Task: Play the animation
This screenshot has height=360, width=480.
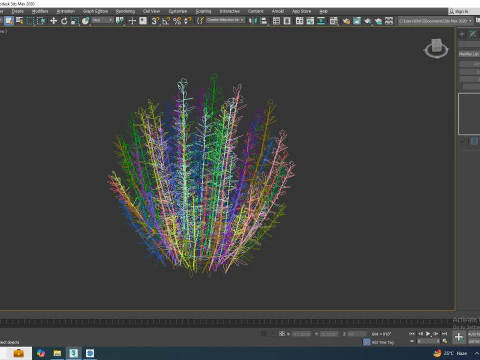Action: pos(428,334)
